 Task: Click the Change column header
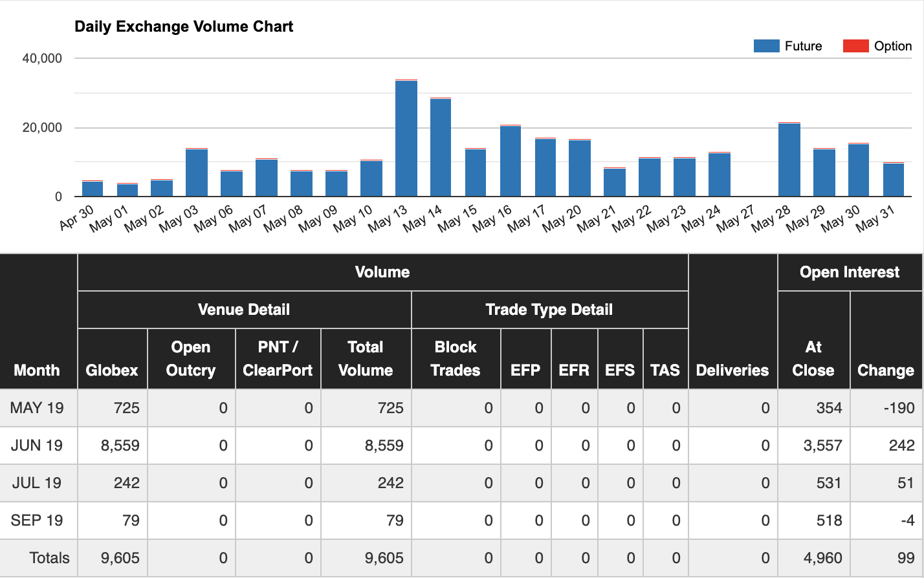click(885, 370)
